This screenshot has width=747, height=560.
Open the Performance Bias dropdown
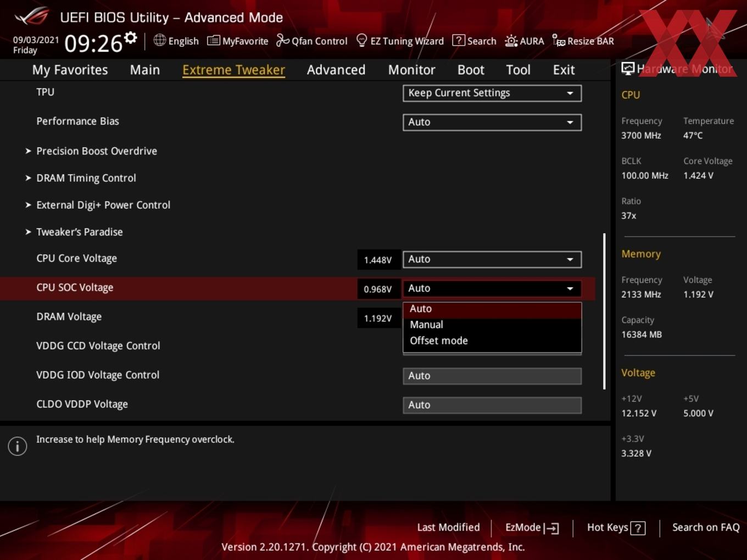[x=492, y=122]
